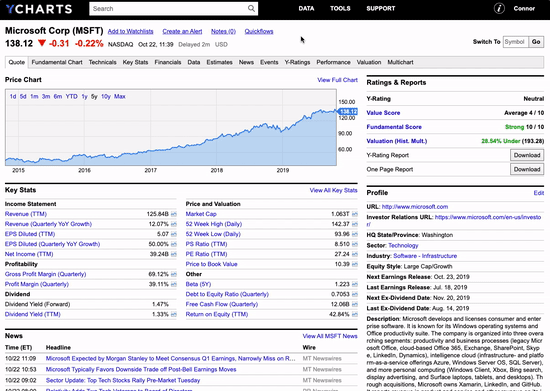The height and width of the screenshot is (391, 550).
Task: Open chart icon beside Beta (5Y)
Action: pos(355,284)
